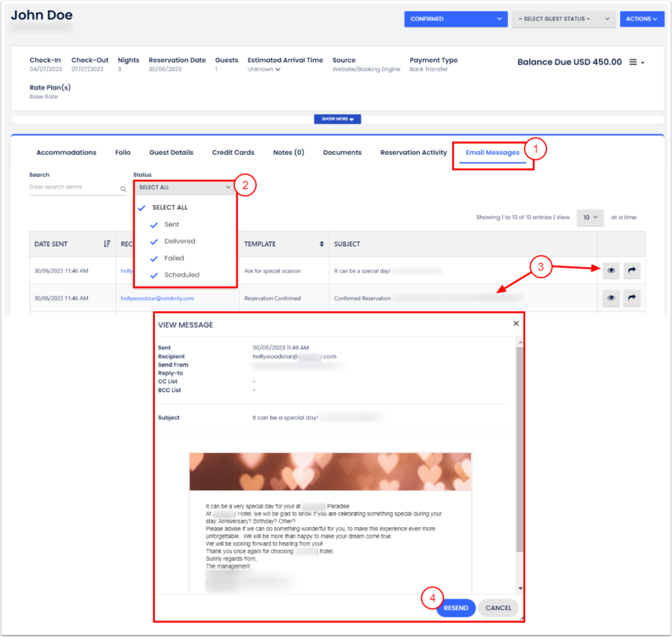
Task: Click the Resend button
Action: tap(456, 608)
